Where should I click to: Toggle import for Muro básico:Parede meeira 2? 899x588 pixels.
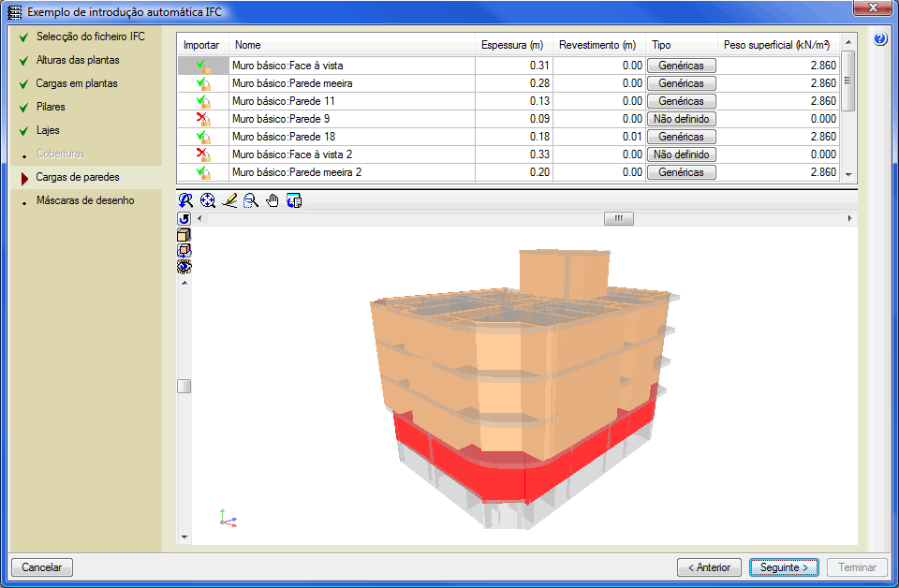(203, 172)
